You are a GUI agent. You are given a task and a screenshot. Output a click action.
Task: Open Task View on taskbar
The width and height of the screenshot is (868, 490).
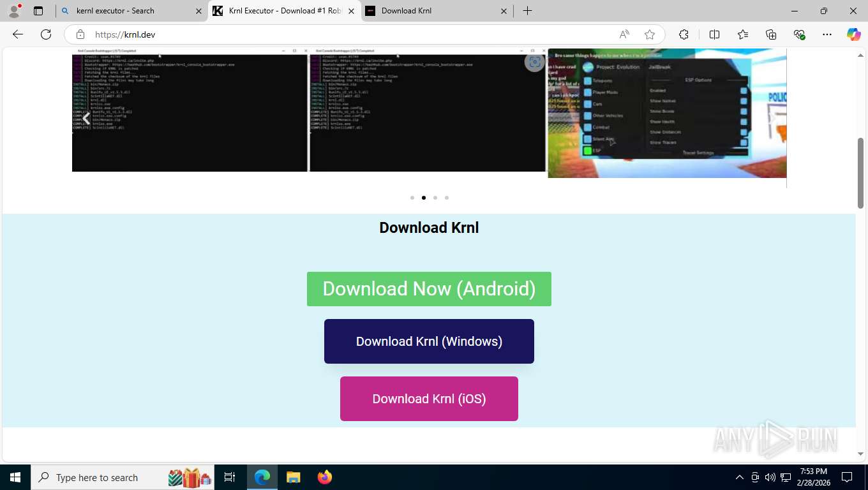click(x=230, y=477)
